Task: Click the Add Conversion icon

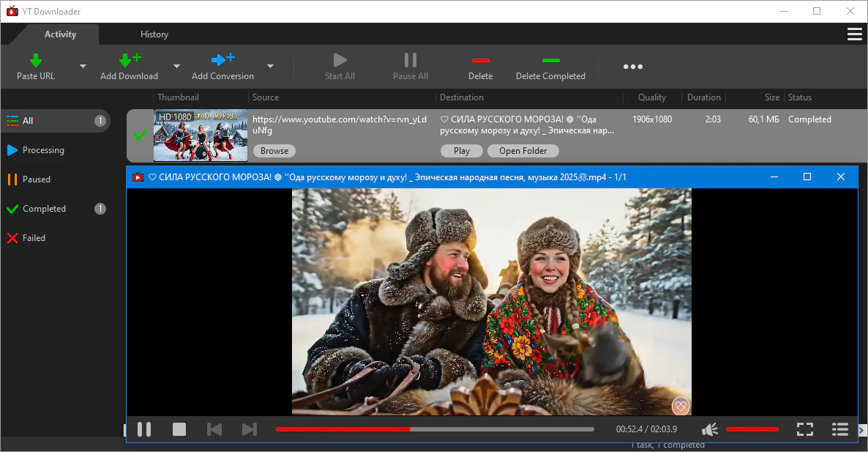Action: 222,60
